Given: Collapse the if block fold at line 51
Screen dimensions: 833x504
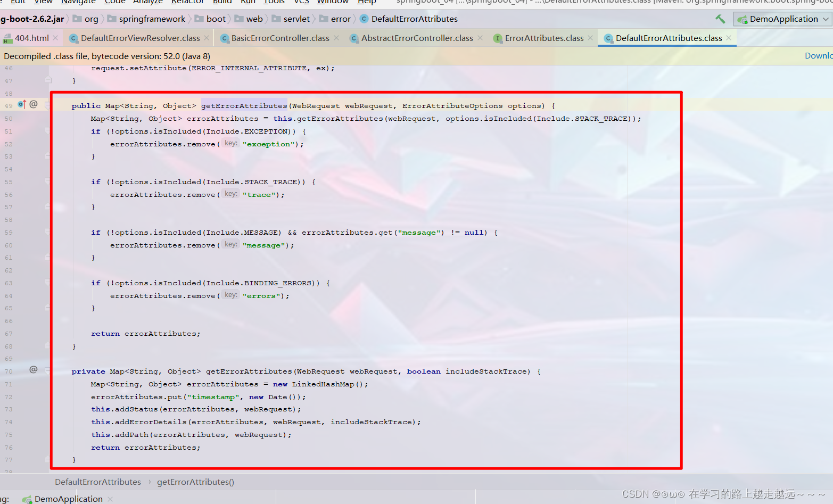Looking at the screenshot, I should coord(48,131).
